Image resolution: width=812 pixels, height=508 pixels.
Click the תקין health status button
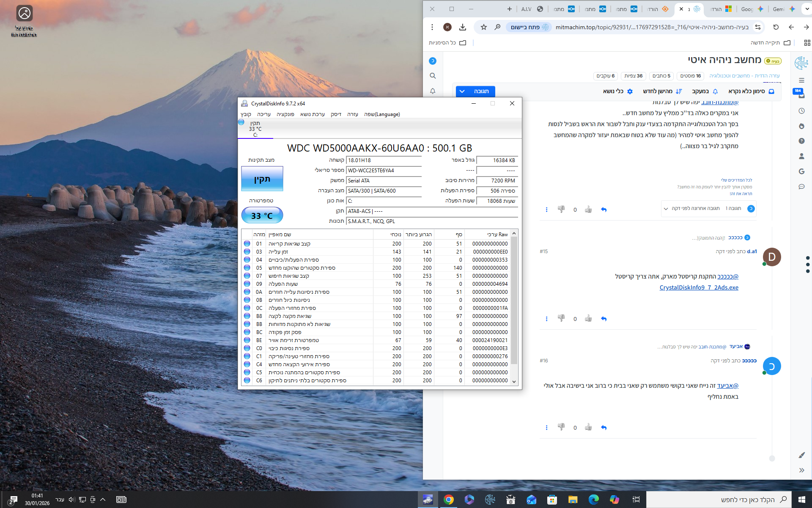coord(262,179)
